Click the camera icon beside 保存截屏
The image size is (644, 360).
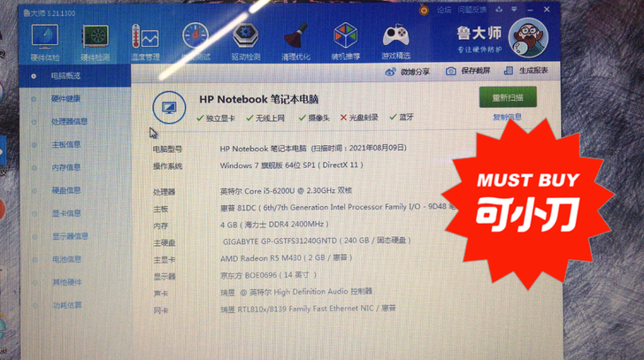coord(450,71)
